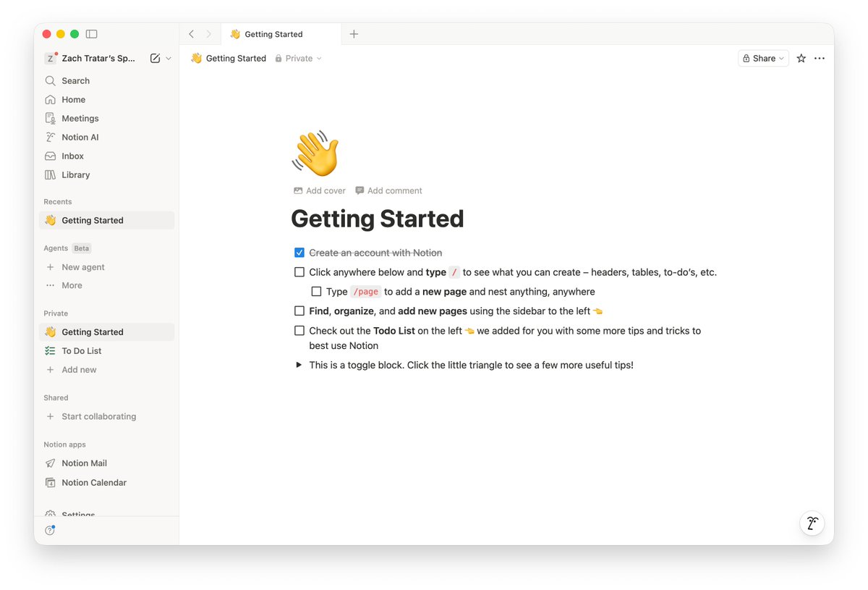This screenshot has height=590, width=868.
Task: Open the To Do List page
Action: 106,351
